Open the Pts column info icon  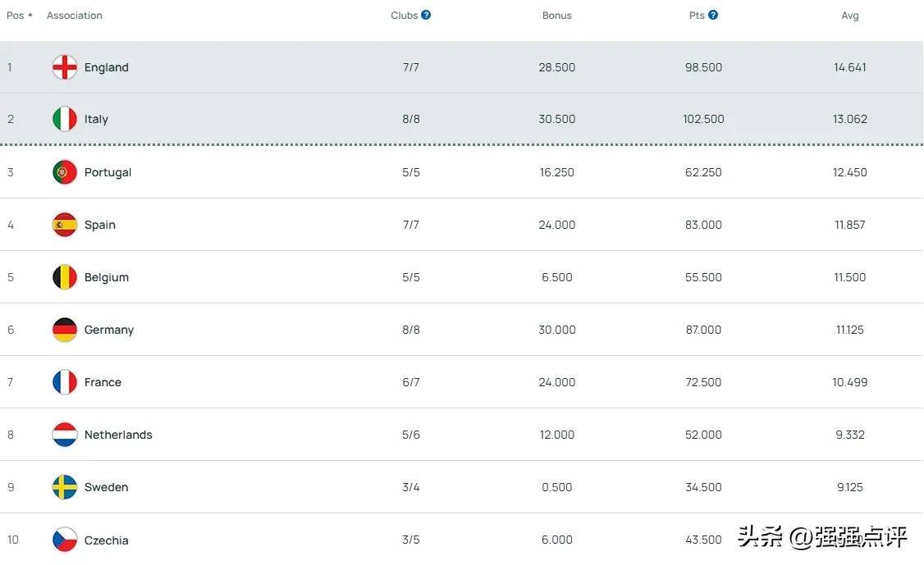click(x=713, y=15)
